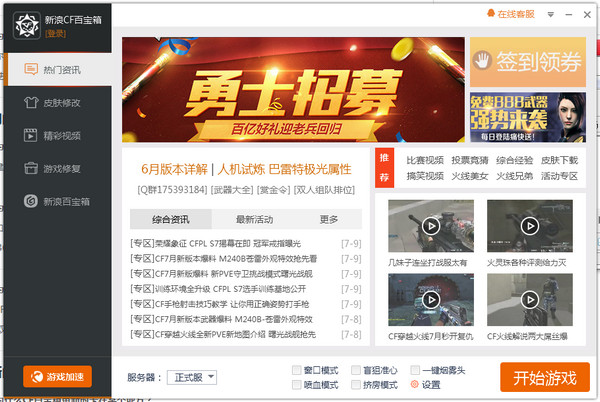The height and width of the screenshot is (402, 600).
Task: Open the 精彩视频 sidebar section
Action: pos(58,135)
